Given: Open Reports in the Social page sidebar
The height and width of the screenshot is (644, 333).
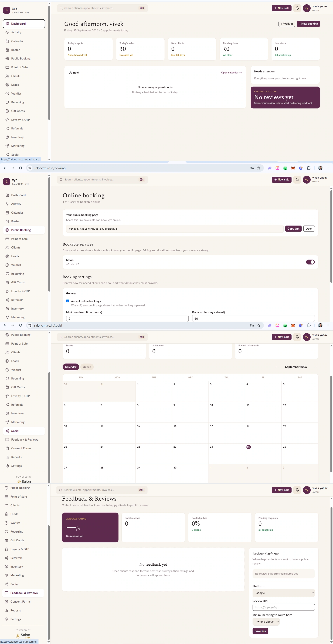Looking at the screenshot, I should pyautogui.click(x=24, y=457).
